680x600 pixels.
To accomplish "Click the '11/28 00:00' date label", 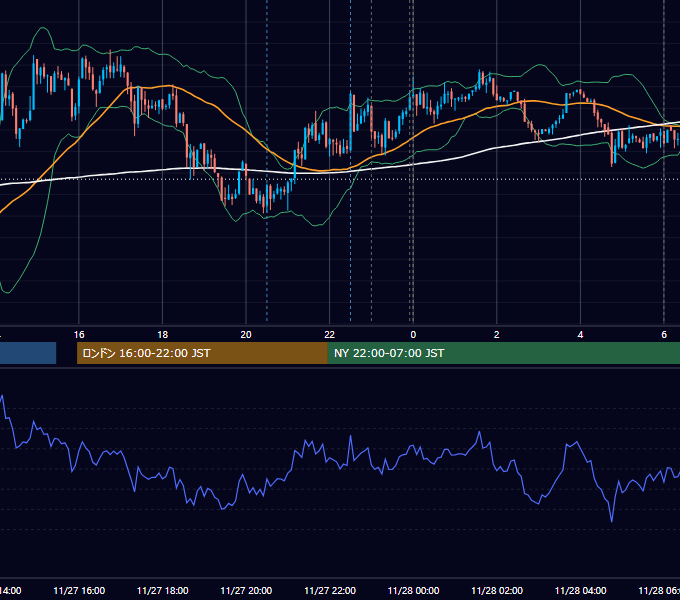I will 413,590.
